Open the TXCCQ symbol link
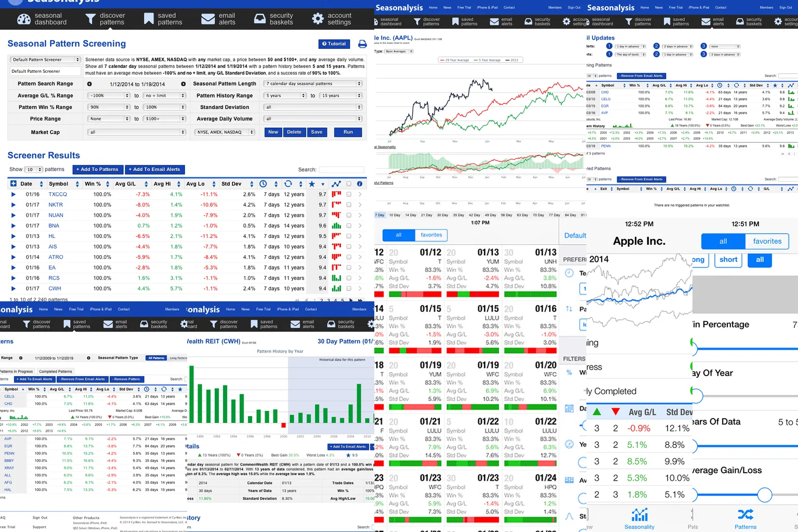This screenshot has height=532, width=798. [x=58, y=194]
